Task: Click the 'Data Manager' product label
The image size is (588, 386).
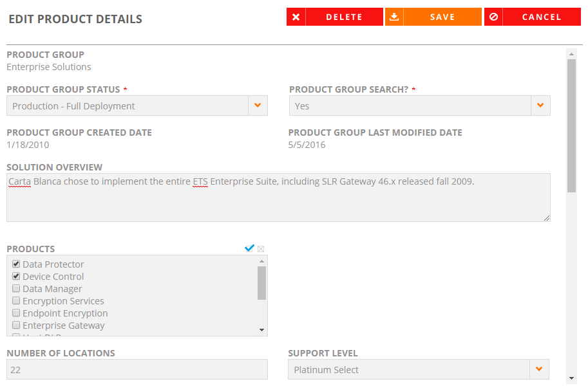Action: click(x=52, y=289)
